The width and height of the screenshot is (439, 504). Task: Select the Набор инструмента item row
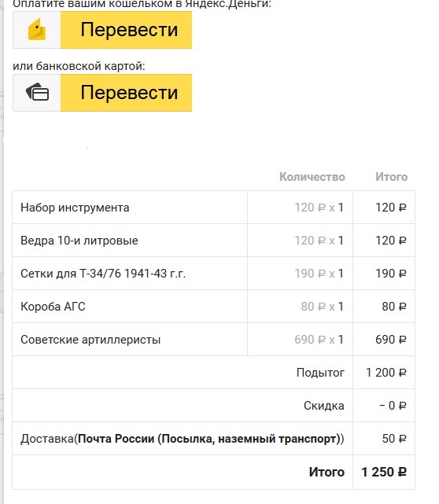click(213, 208)
